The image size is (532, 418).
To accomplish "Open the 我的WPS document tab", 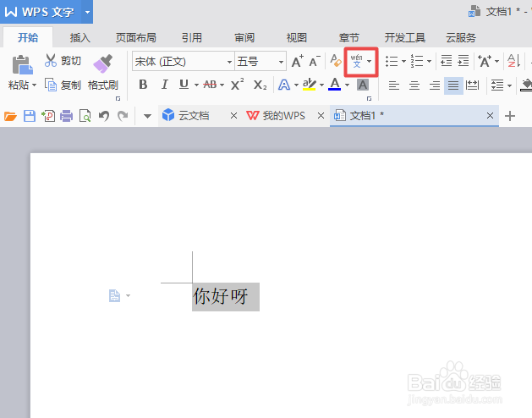I will (283, 116).
